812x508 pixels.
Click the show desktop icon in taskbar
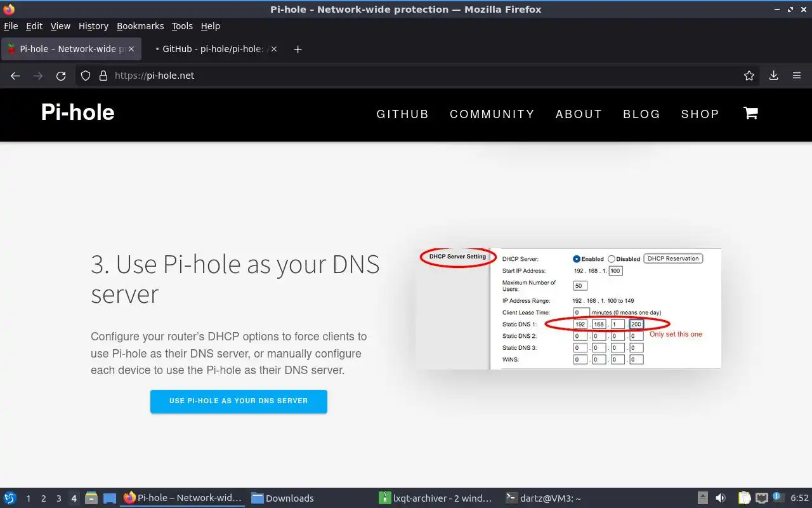[110, 498]
